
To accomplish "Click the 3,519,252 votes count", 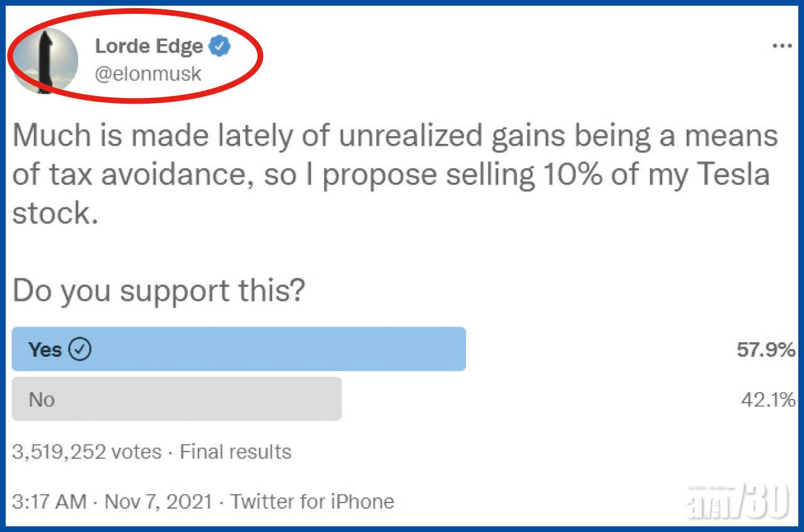I will click(87, 452).
